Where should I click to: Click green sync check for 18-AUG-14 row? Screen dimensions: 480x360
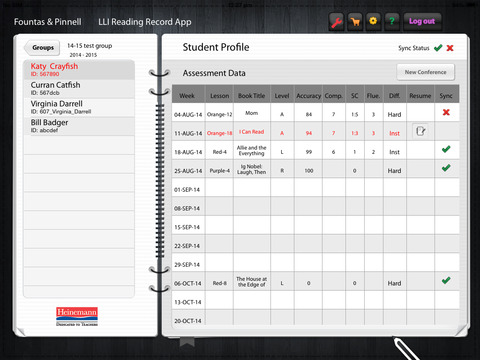446,149
